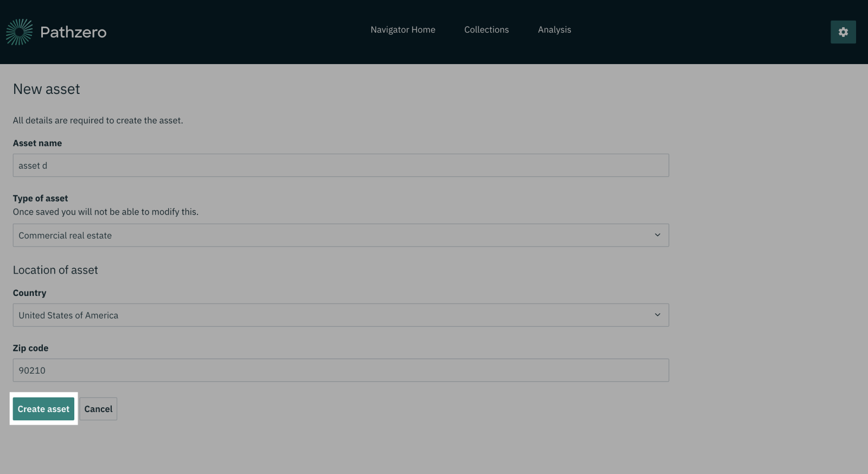Cancel the new asset form

pos(98,409)
